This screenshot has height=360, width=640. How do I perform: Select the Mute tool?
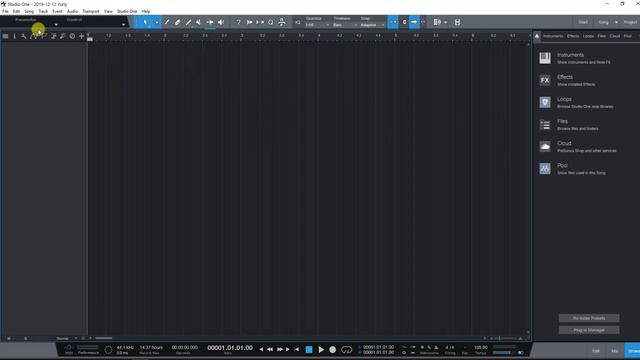tap(199, 22)
